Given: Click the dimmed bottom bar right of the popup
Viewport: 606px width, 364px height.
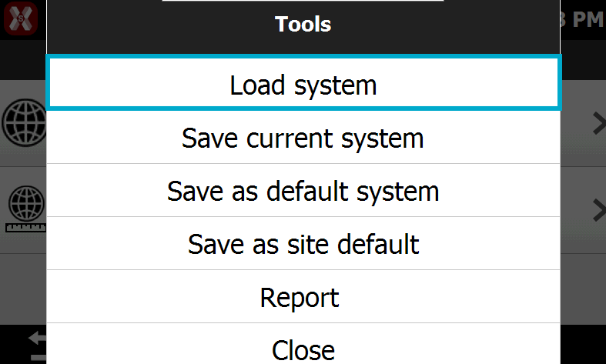Looking at the screenshot, I should (583, 344).
